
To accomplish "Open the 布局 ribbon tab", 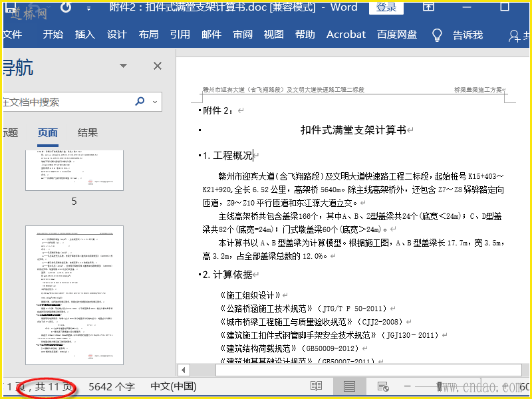I will tap(148, 35).
